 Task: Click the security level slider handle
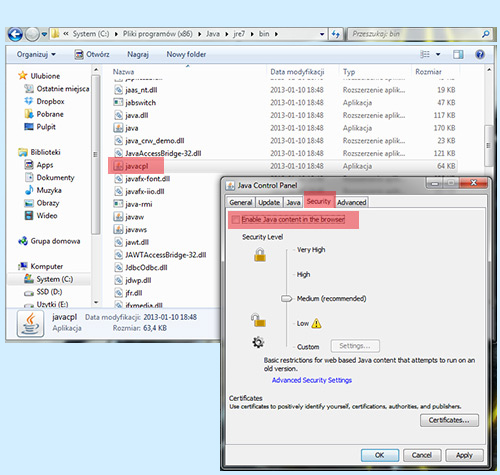(286, 298)
